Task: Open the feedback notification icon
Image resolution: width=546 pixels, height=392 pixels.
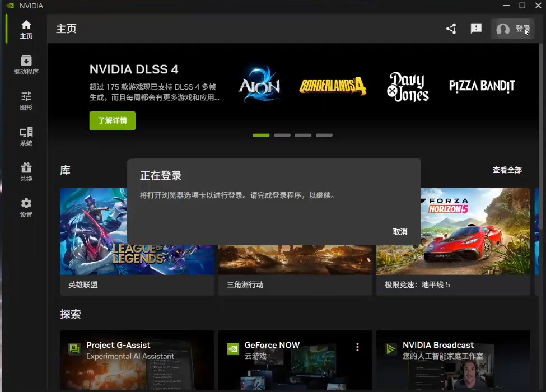Action: 476,29
